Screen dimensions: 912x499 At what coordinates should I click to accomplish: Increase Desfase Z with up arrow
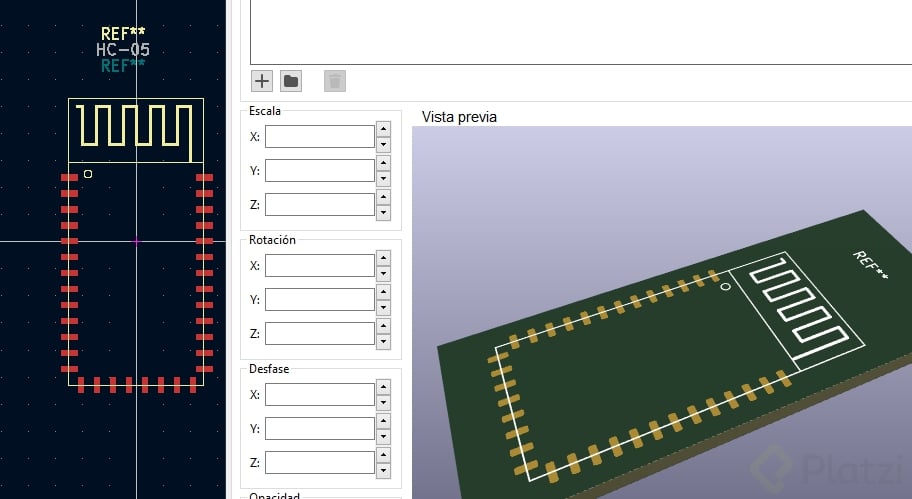pyautogui.click(x=383, y=455)
